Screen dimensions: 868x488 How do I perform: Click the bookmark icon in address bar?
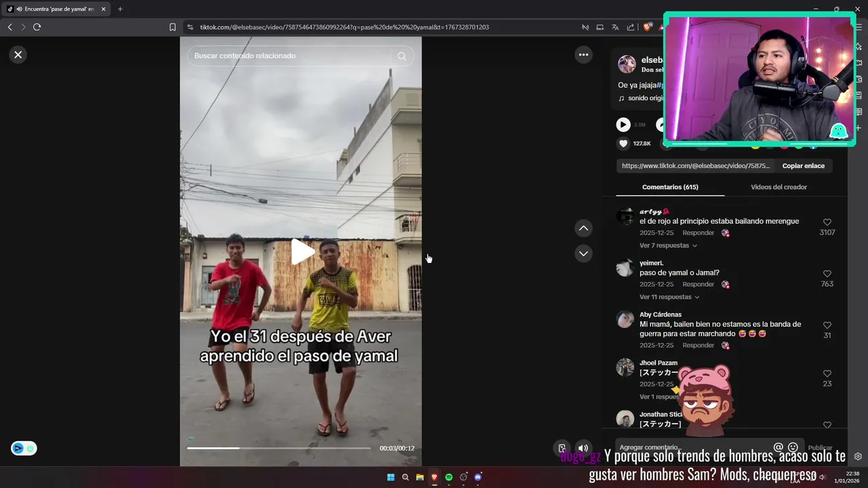tap(172, 27)
